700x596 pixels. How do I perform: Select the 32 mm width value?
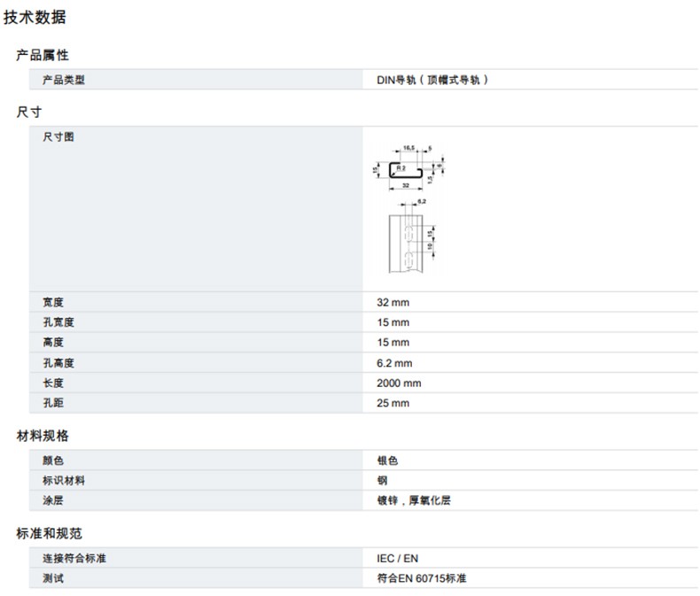click(x=393, y=302)
